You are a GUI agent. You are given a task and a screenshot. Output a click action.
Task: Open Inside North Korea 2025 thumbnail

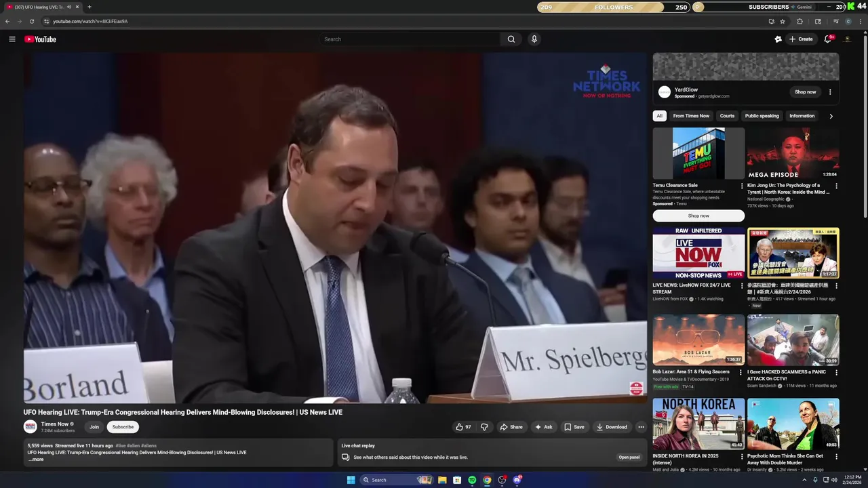coord(698,424)
